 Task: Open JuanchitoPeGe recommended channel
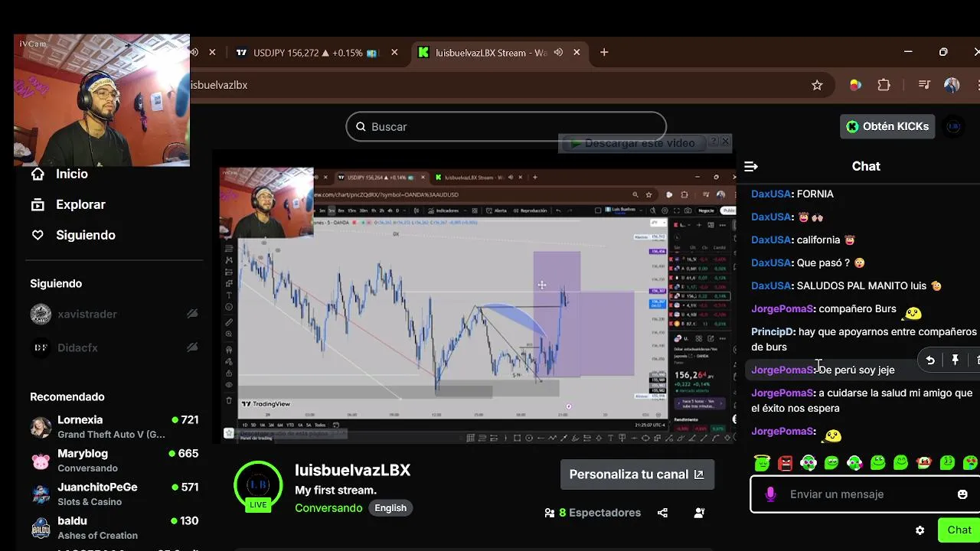coord(113,494)
